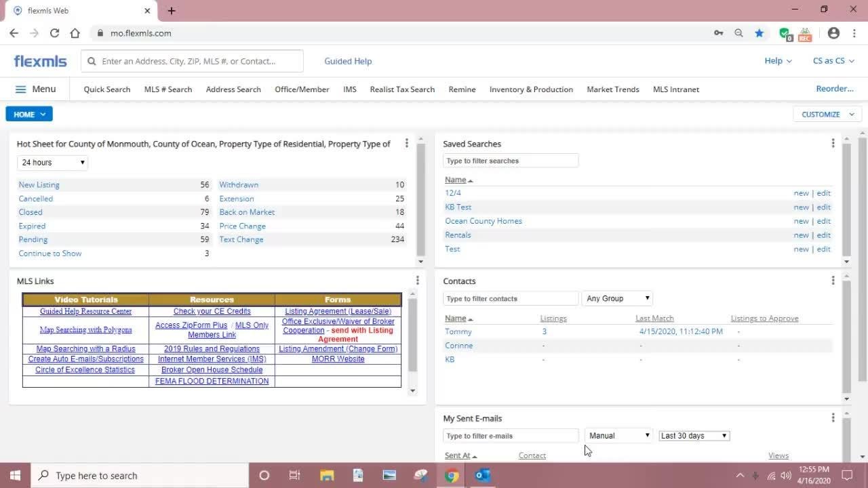Open Address Search menu item
Screen dimensions: 868x488
tap(233, 89)
